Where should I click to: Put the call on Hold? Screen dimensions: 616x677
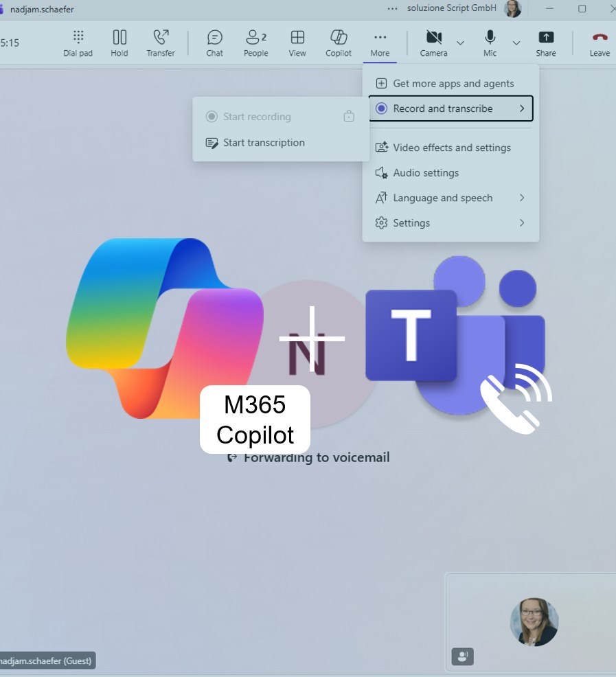point(119,43)
